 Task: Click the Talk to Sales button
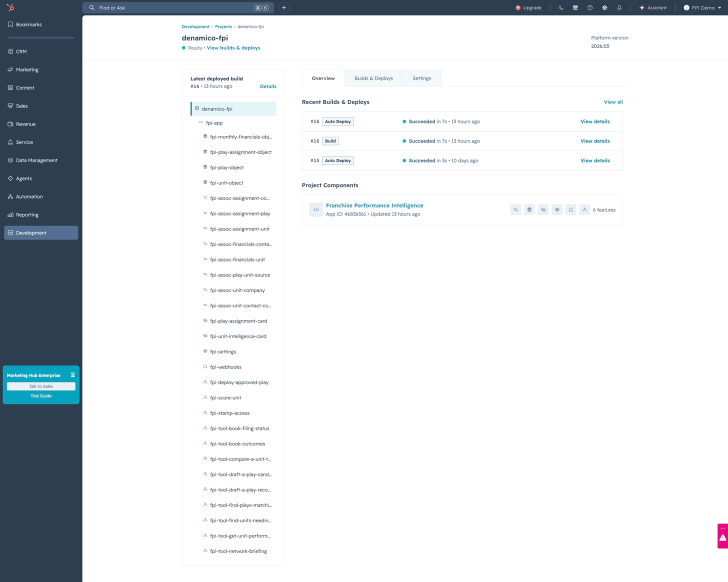point(41,386)
